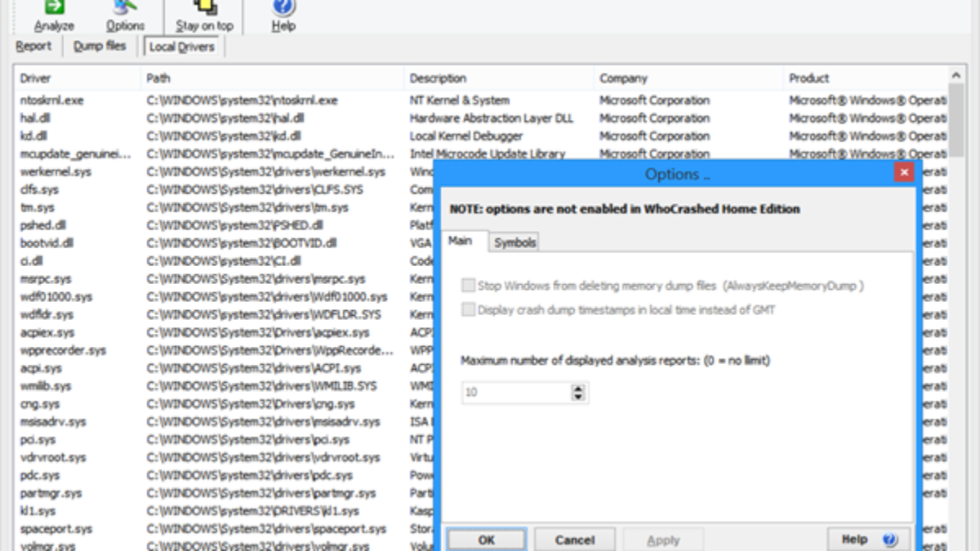Click the Hardware Abstraction Layer DLL description
The height and width of the screenshot is (551, 980).
pos(492,118)
